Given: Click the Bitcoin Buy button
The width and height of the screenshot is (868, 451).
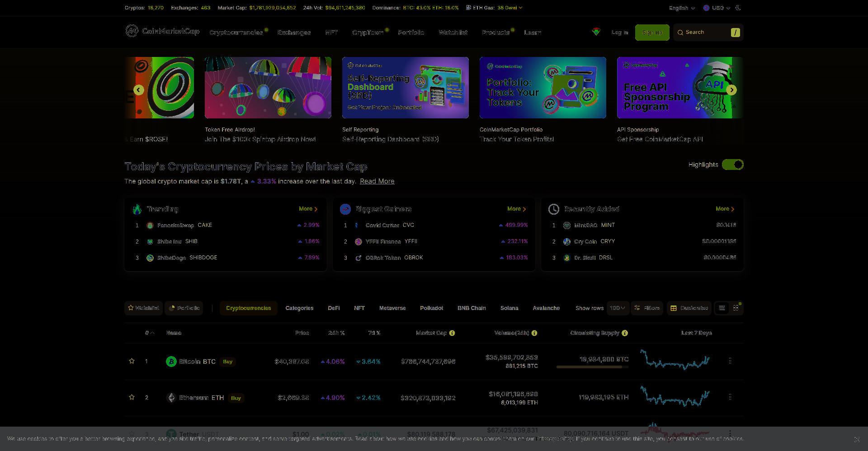Looking at the screenshot, I should point(228,362).
